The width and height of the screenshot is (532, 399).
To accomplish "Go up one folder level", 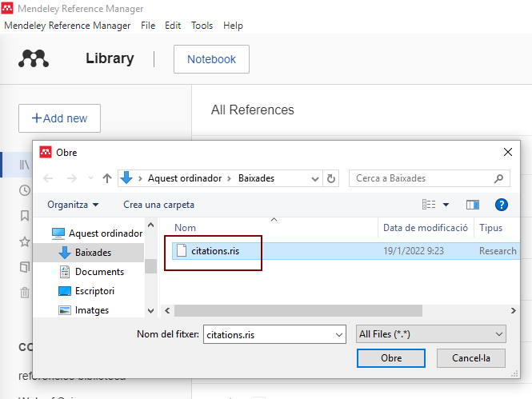I will coord(107,178).
